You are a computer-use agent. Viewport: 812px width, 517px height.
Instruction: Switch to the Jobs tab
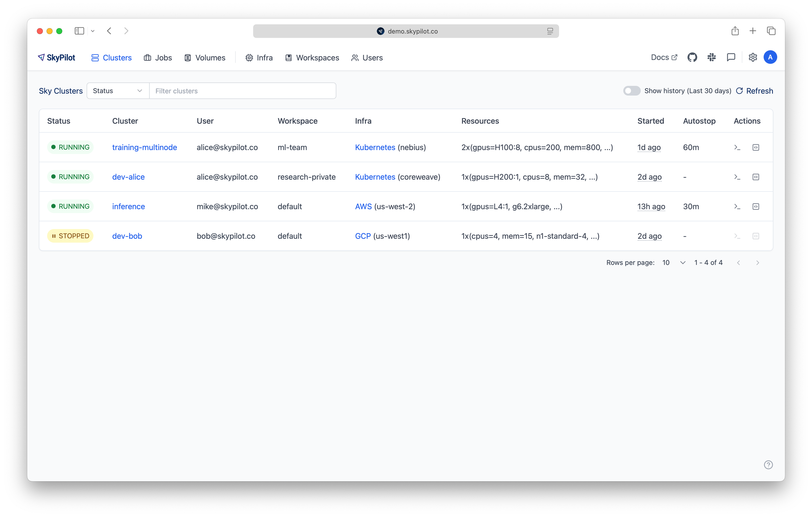(158, 58)
